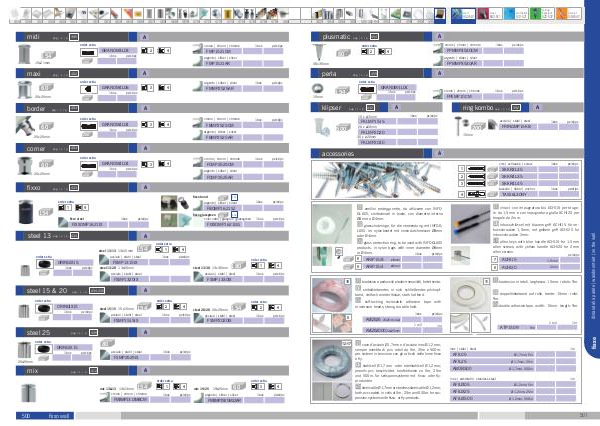Viewport: 600px width, 426px height.
Task: Open the screws photo in accessories
Action: (x=378, y=180)
